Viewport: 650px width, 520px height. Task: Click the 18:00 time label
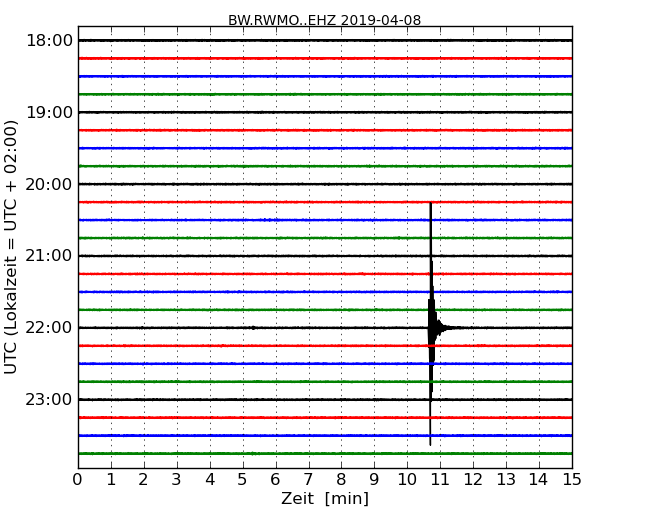pyautogui.click(x=49, y=41)
